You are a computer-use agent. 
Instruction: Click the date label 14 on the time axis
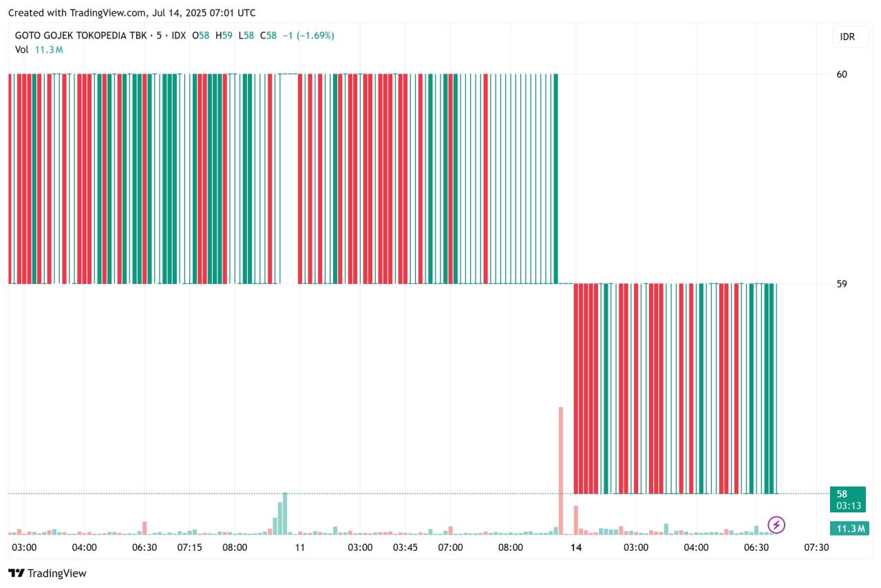pos(576,547)
